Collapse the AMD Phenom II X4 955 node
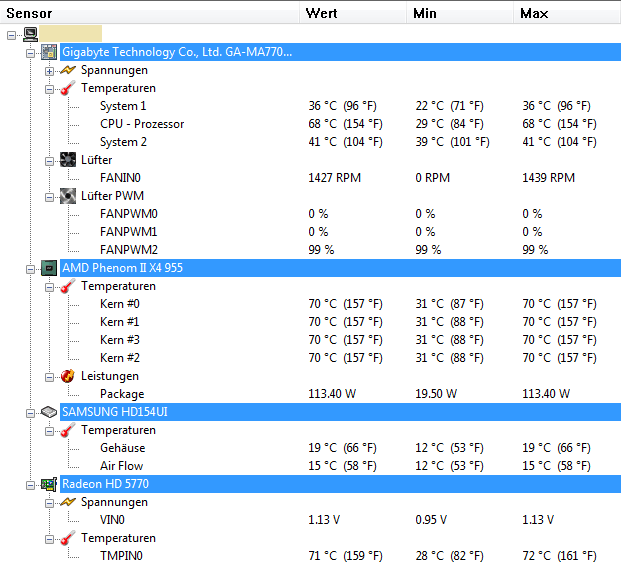621x577 pixels. click(x=30, y=269)
